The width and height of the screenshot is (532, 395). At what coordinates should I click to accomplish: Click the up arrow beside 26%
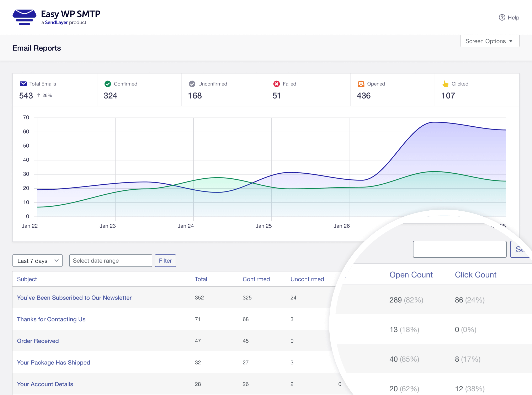coord(39,95)
